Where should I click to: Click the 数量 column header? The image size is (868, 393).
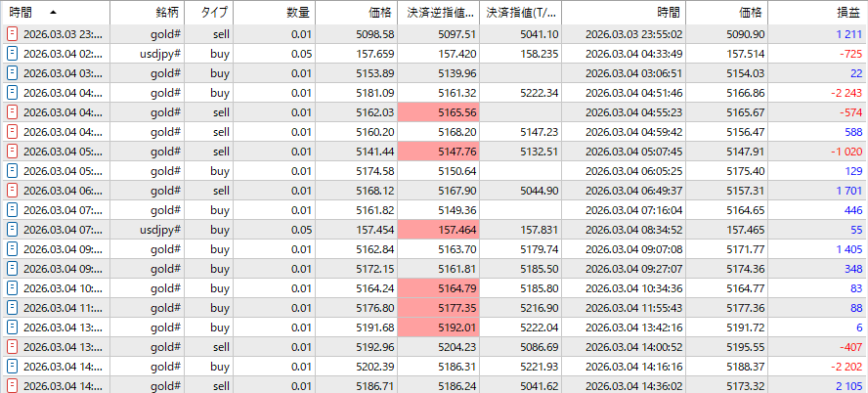coord(298,12)
